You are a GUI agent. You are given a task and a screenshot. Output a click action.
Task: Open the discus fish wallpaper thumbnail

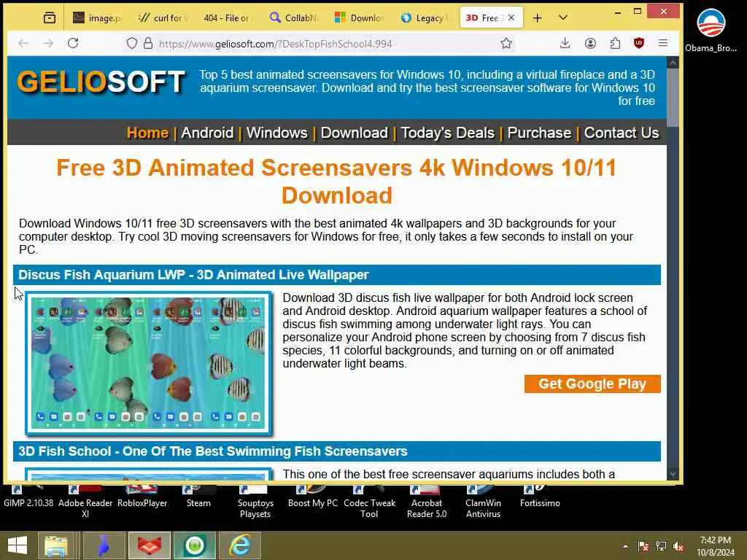coord(148,363)
